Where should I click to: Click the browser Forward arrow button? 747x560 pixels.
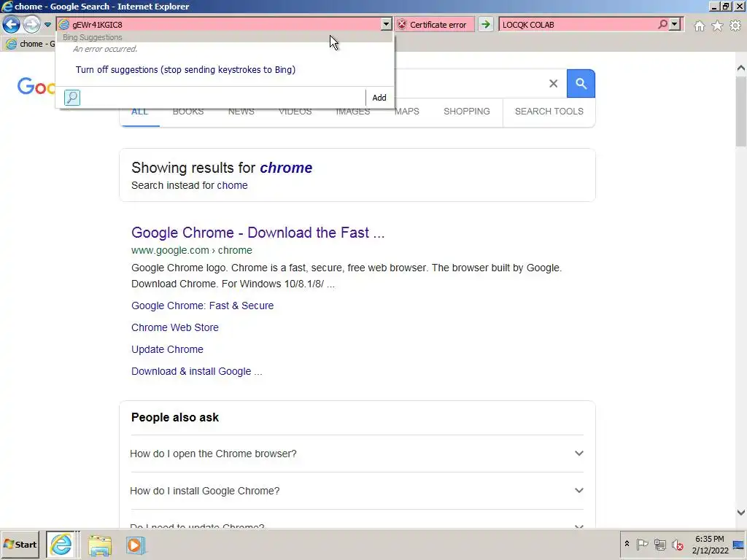31,24
